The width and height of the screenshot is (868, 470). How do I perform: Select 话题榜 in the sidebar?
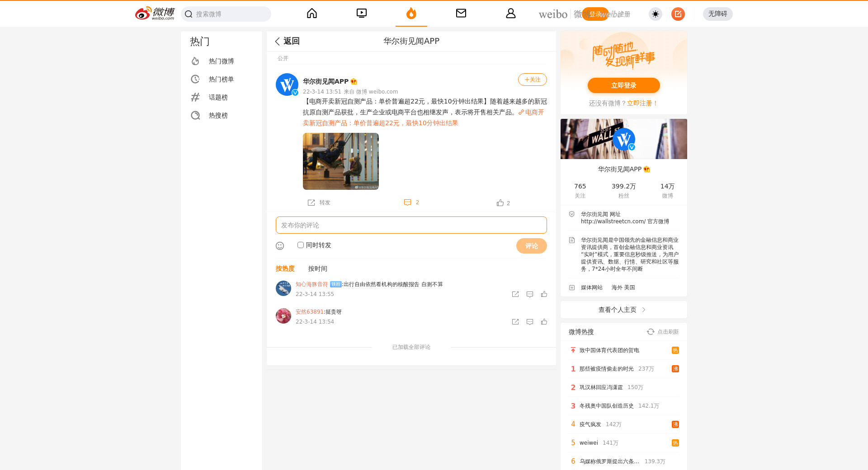[x=222, y=97]
